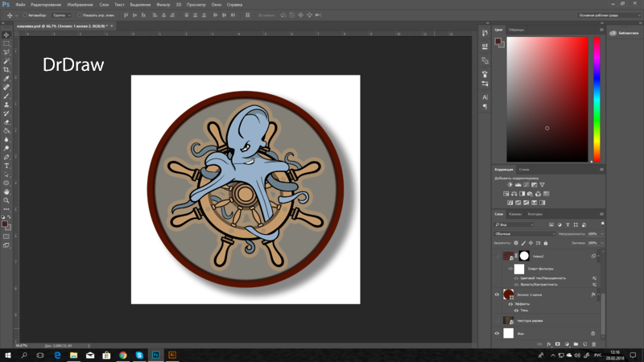This screenshot has width=644, height=362.
Task: Open the workspace switcher dropdown
Action: point(609,15)
